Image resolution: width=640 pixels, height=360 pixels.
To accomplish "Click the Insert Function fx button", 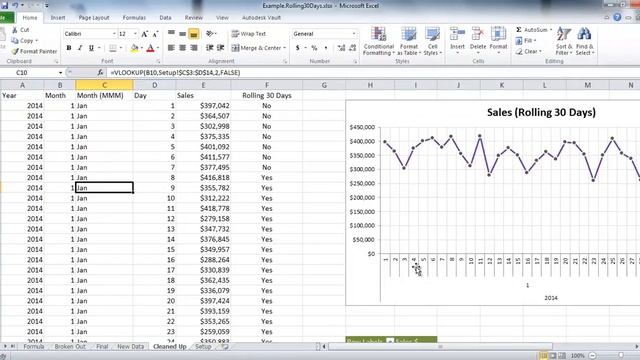I will [100, 73].
